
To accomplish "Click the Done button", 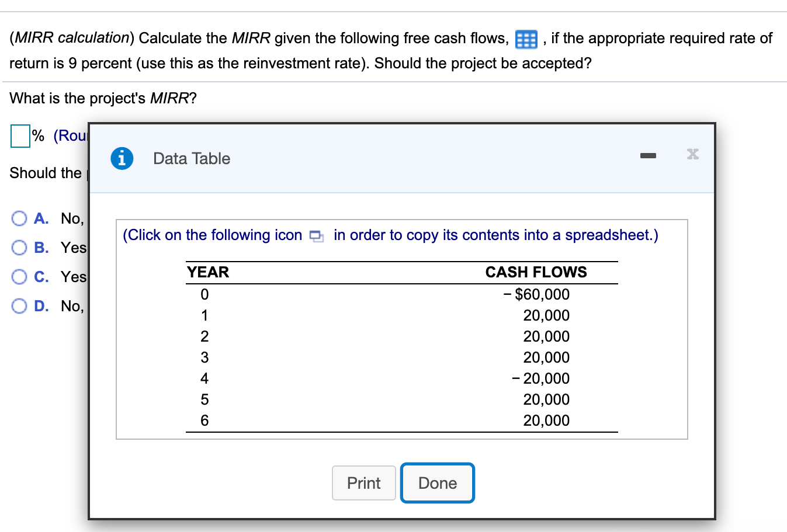I will click(x=437, y=483).
